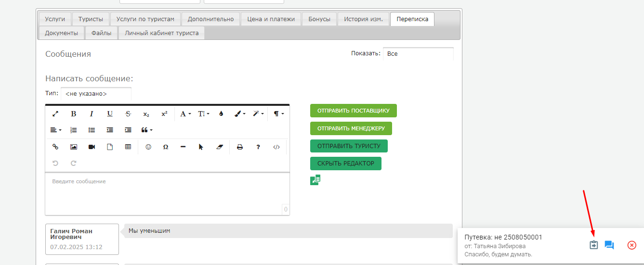This screenshot has width=644, height=265.
Task: Dismiss the notification with the red X
Action: click(x=632, y=245)
